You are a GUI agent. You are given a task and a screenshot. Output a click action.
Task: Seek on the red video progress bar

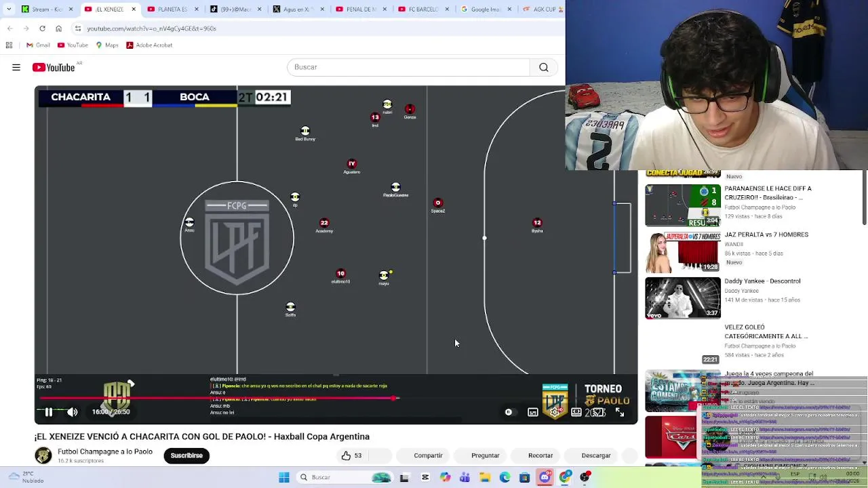click(x=336, y=398)
